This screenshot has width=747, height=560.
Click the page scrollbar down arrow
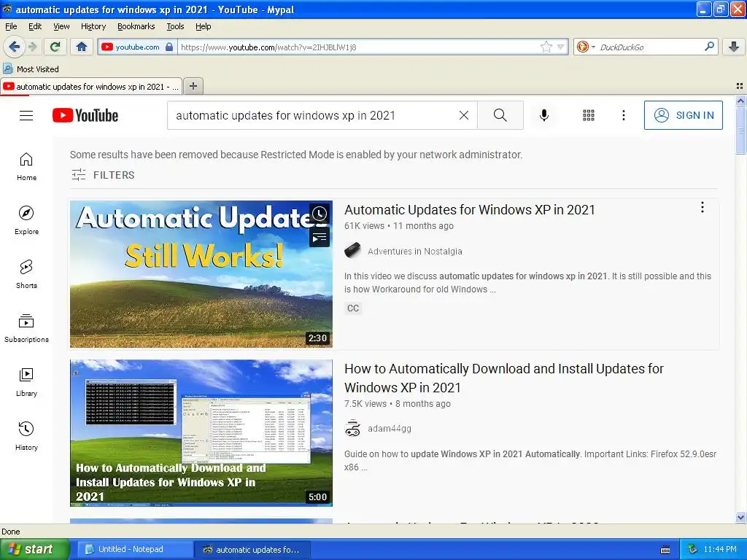(740, 518)
